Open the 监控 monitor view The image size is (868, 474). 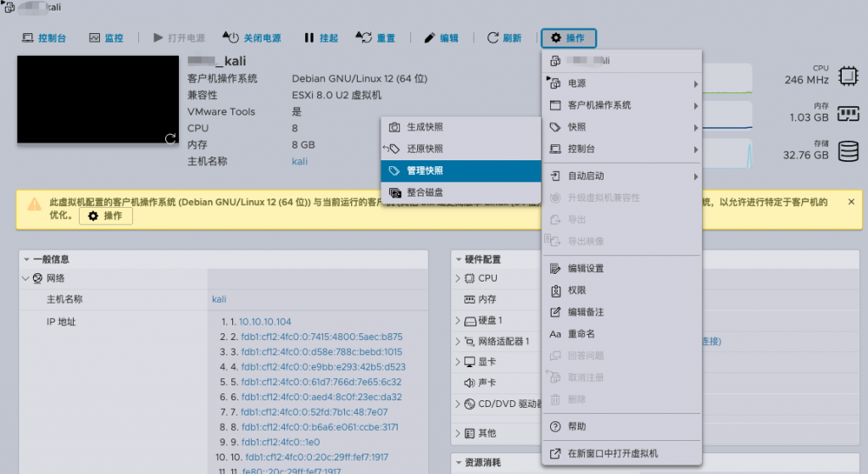[x=106, y=37]
